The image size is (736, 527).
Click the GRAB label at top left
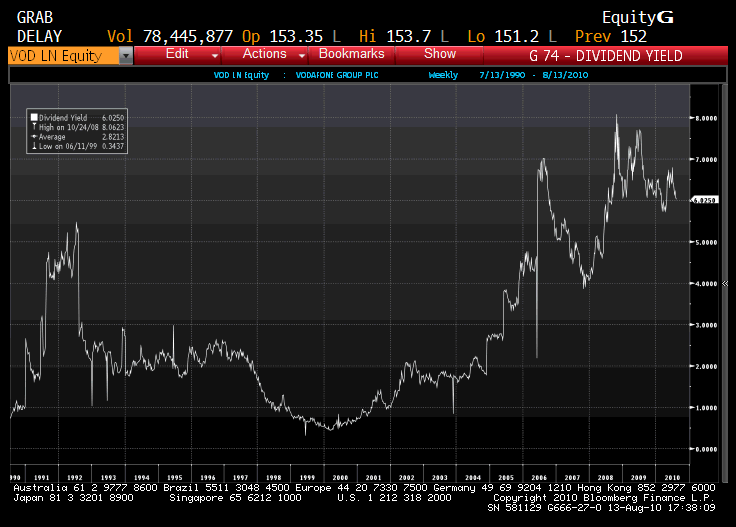[35, 18]
